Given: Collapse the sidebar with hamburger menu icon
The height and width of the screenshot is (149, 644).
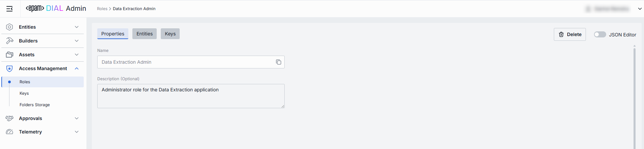Looking at the screenshot, I should coord(9,9).
